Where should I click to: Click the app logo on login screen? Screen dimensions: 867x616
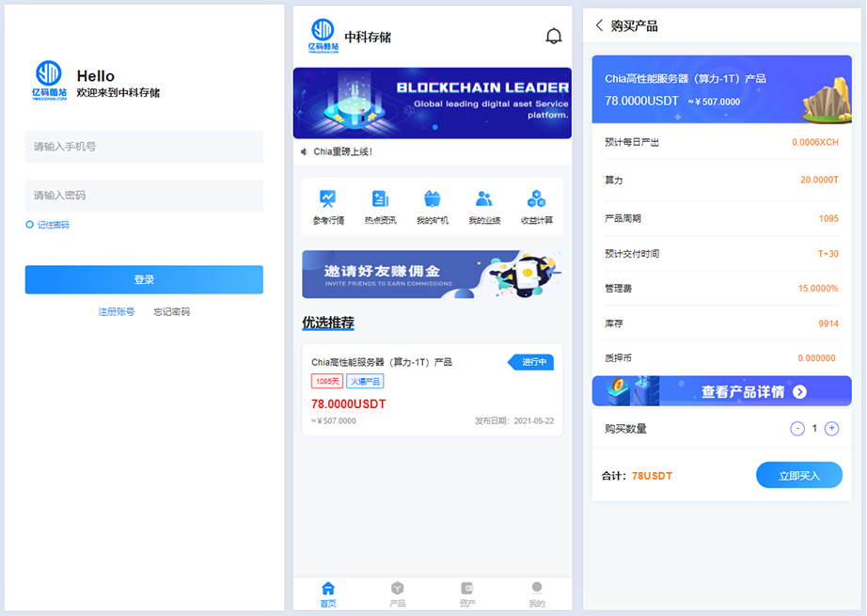point(49,80)
